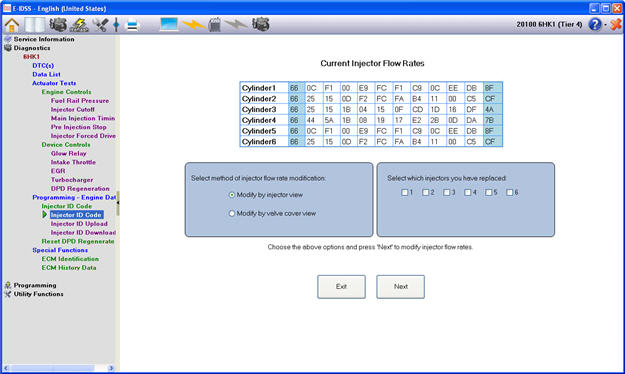Open DTC(s) in the diagnostics tree
Image resolution: width=625 pixels, height=374 pixels.
[x=43, y=65]
